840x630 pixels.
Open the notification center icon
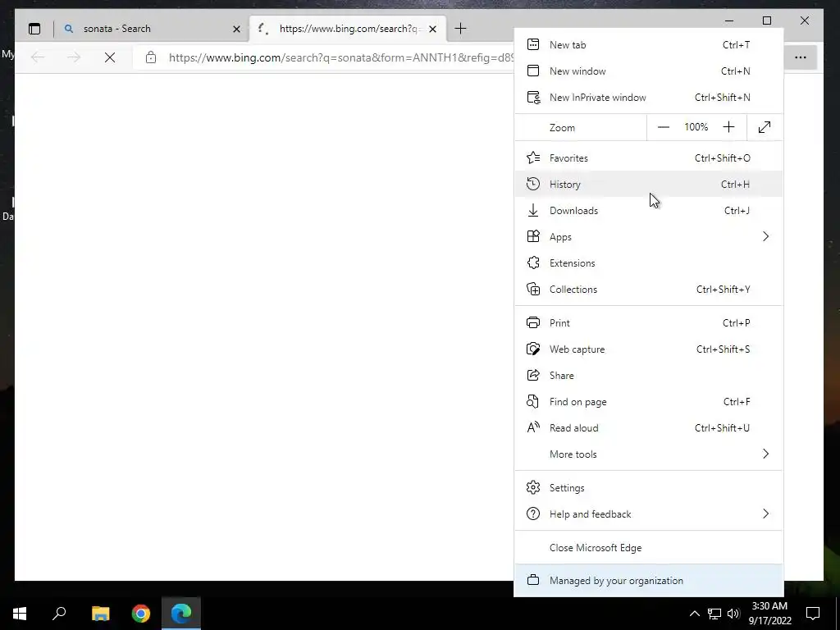813,614
